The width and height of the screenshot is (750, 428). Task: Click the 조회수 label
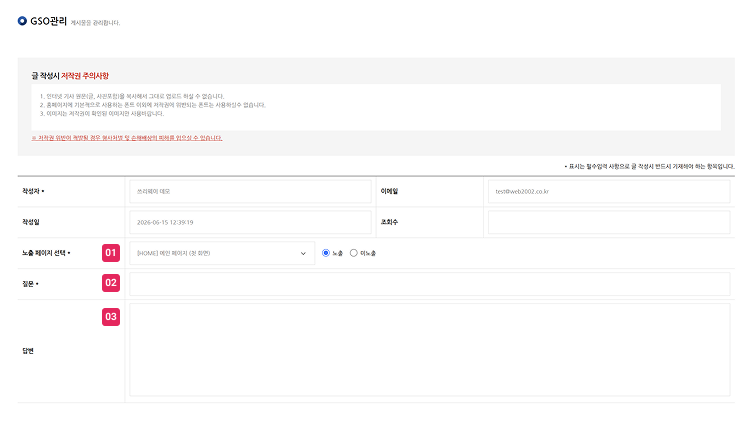click(x=389, y=222)
